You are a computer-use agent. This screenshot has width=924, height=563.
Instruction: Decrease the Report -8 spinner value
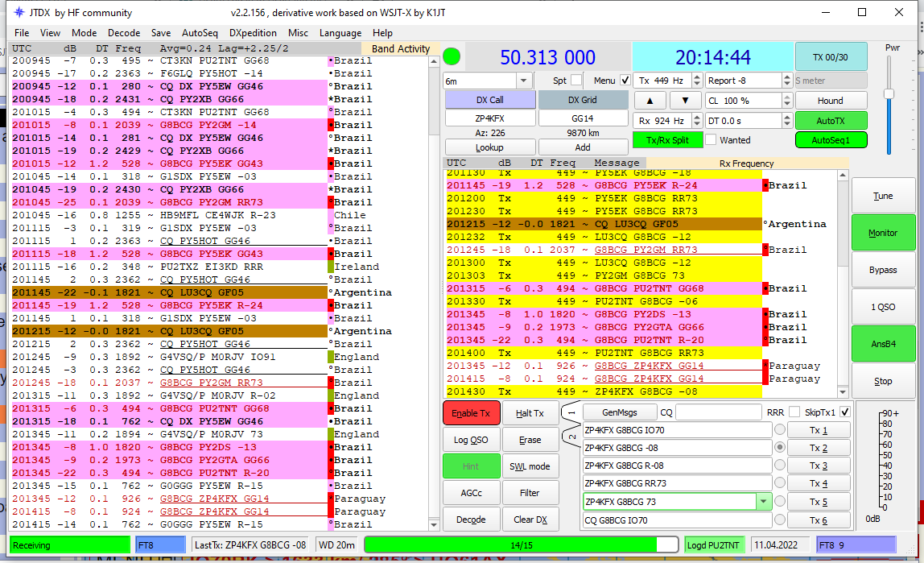point(786,84)
